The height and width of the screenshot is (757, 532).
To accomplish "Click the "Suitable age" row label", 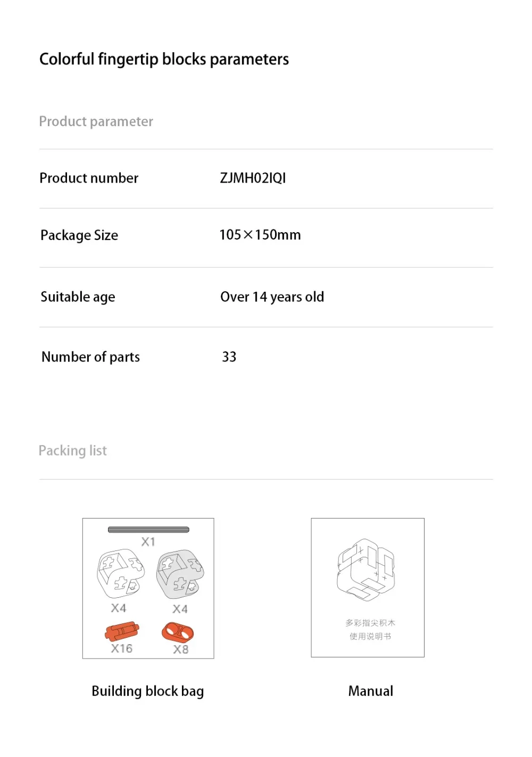I will click(78, 297).
